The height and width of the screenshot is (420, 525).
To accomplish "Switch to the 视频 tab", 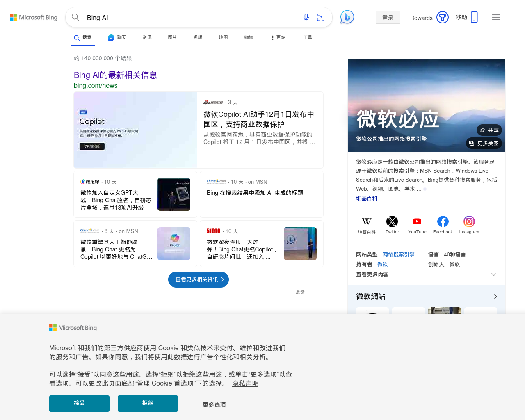I will click(x=198, y=37).
